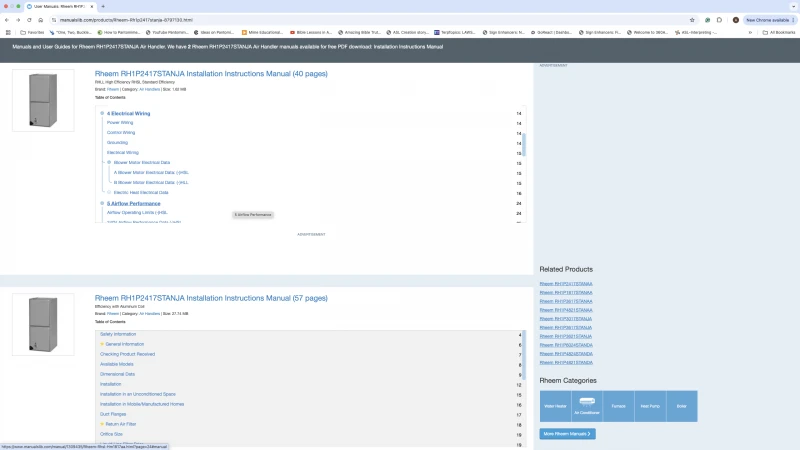Screen dimensions: 800x450
Task: Open the How to Pantomime bookmark
Action: pos(118,32)
